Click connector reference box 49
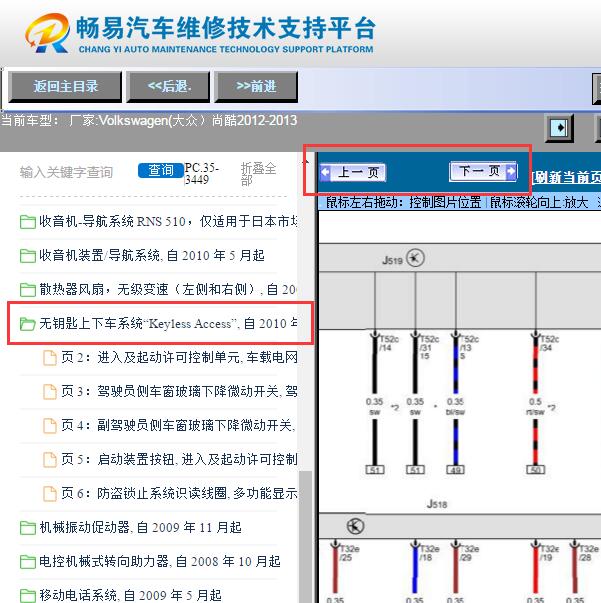 (456, 470)
